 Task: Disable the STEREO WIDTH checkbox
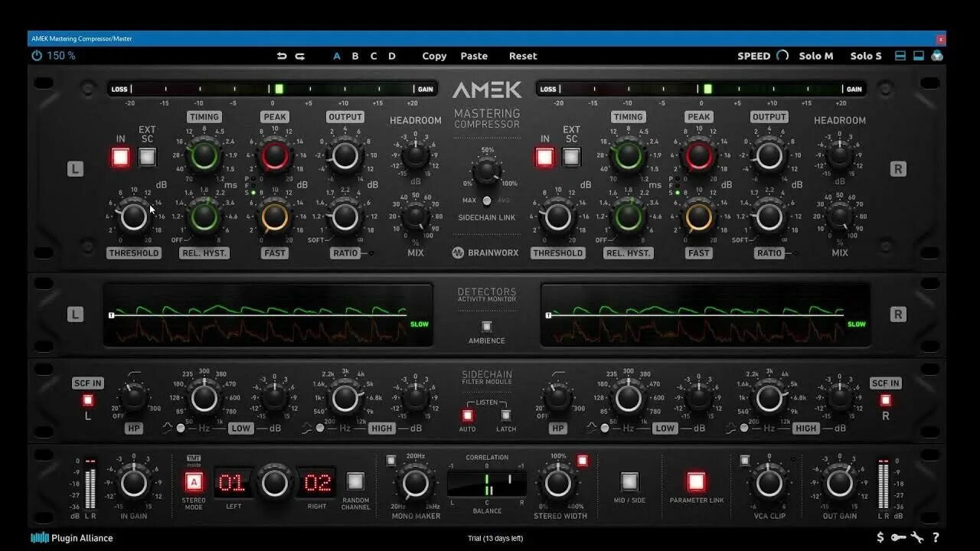click(583, 461)
